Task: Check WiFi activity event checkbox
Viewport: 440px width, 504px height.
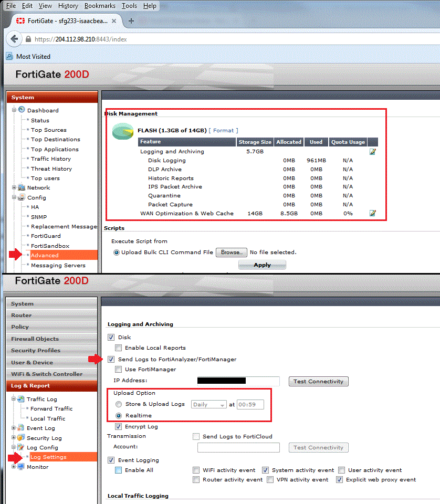Action: coord(196,470)
